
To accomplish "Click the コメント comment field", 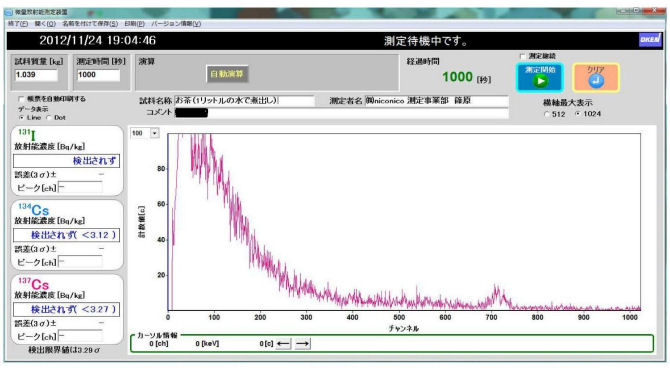I will click(x=341, y=113).
